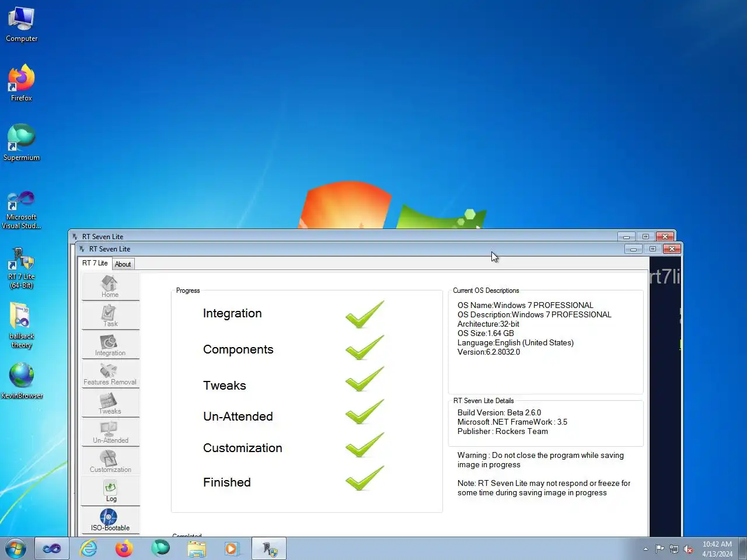The height and width of the screenshot is (560, 747).
Task: Click the Integration progress checkmark
Action: coord(365,314)
